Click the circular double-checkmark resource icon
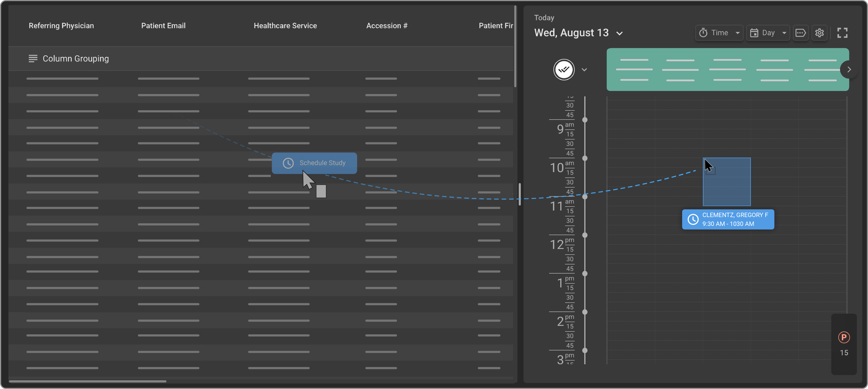 pyautogui.click(x=564, y=69)
